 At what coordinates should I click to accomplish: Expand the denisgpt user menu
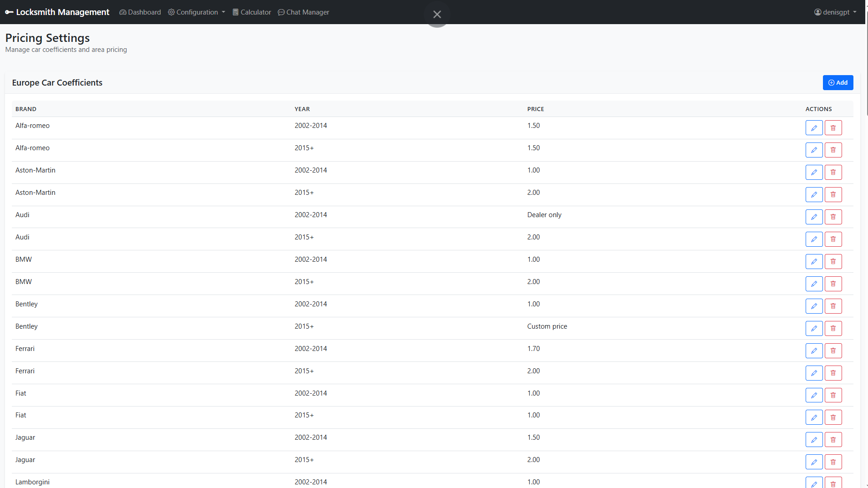835,12
